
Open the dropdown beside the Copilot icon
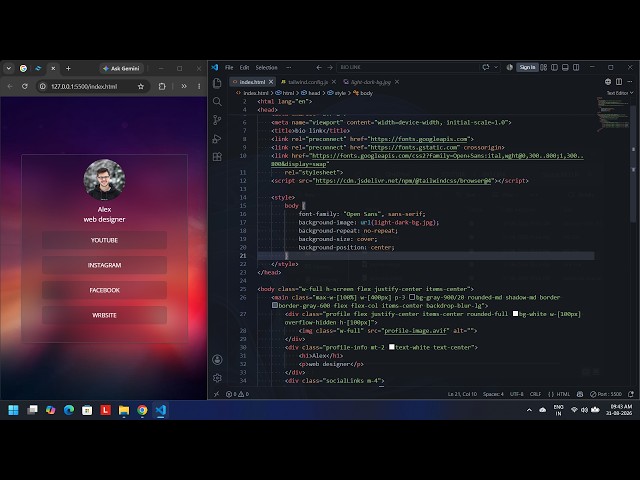point(496,67)
